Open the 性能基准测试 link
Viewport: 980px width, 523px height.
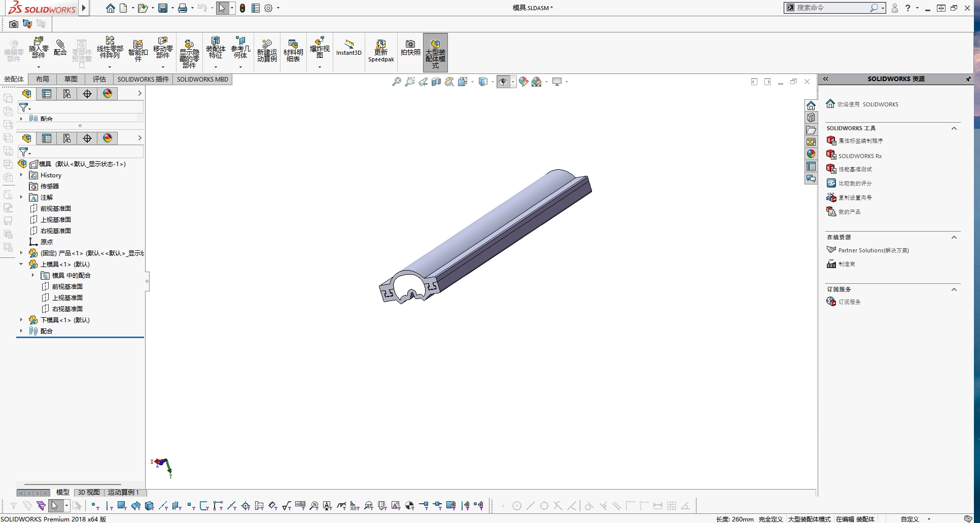[855, 169]
